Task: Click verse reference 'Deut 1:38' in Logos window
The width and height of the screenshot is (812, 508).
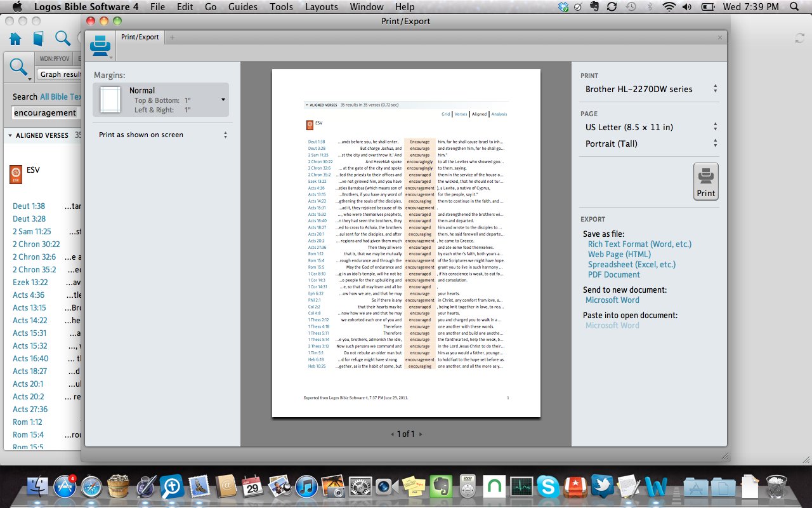Action: 29,206
